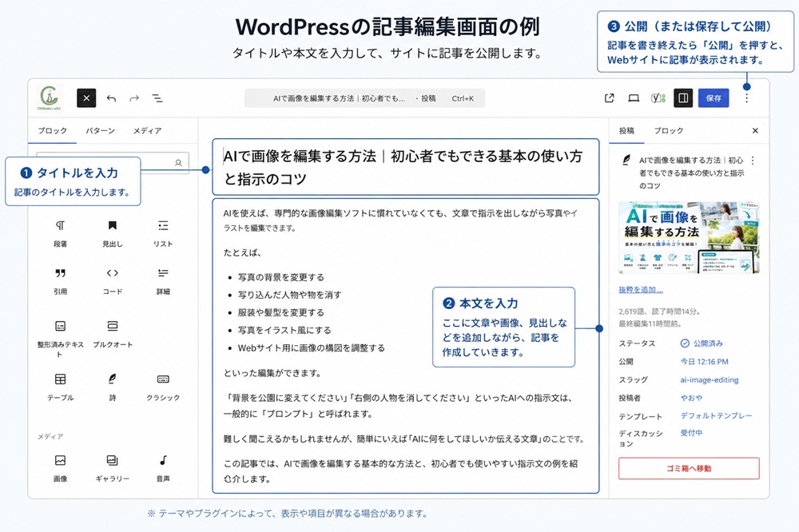Insert a リスト list block
This screenshot has width=799, height=532.
click(163, 233)
